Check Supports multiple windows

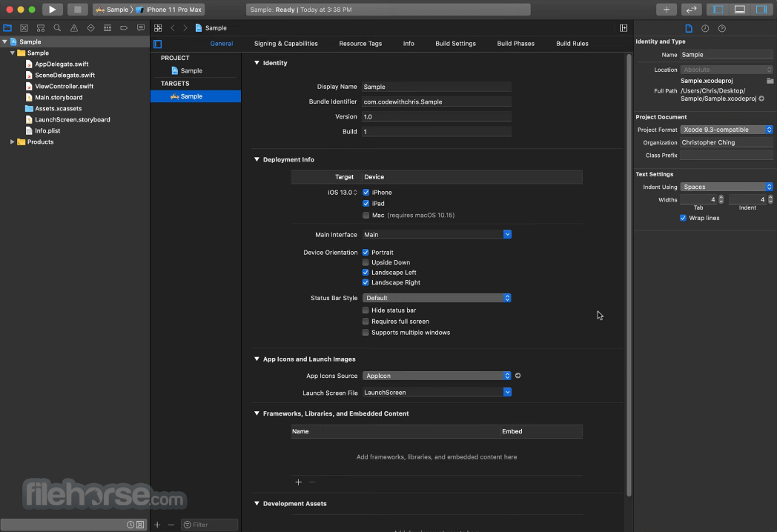pos(366,333)
